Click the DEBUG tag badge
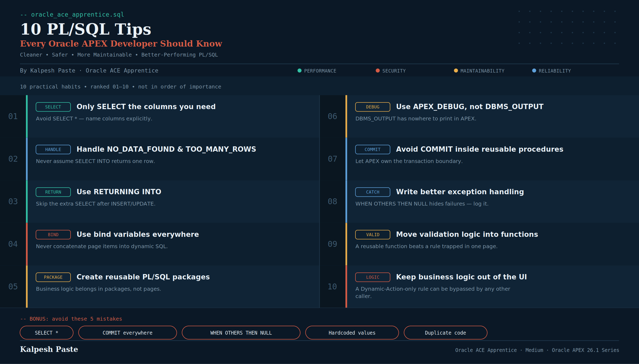 [x=373, y=107]
